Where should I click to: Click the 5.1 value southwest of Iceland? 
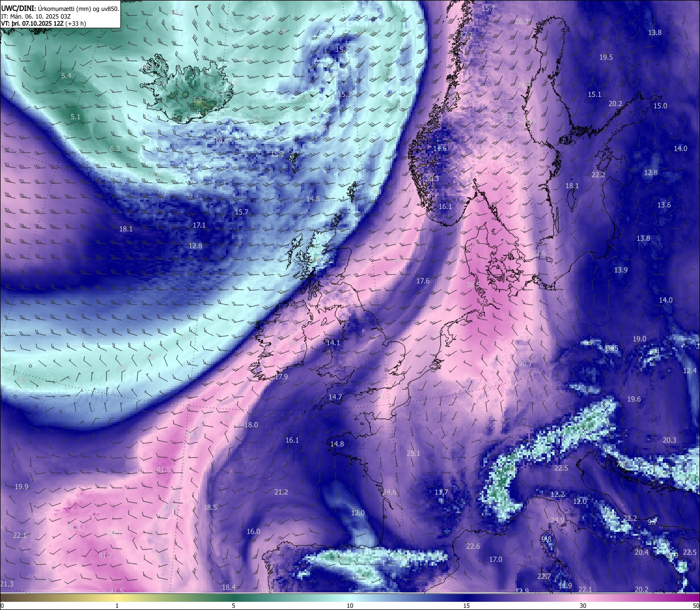coord(75,117)
